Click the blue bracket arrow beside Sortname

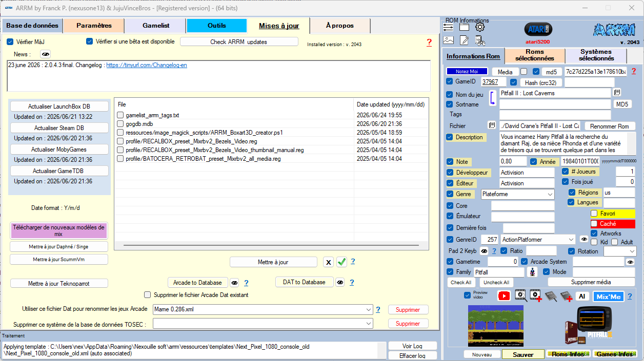[492, 98]
